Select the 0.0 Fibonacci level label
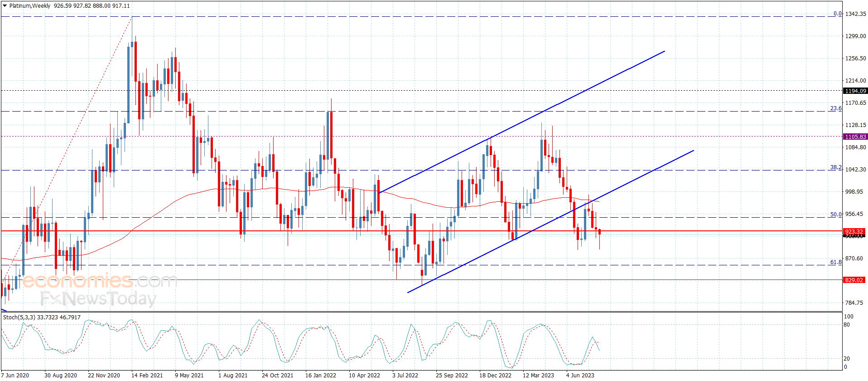The image size is (868, 381). coord(838,14)
